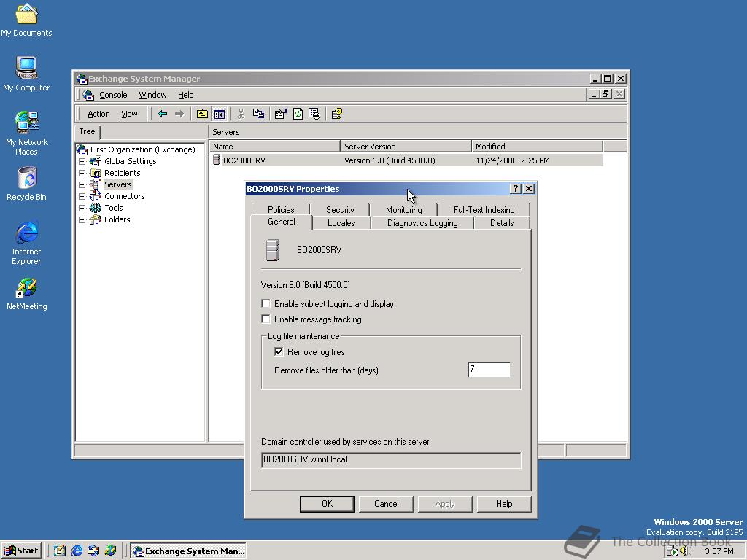
Task: Enable subject logging and display checkbox
Action: point(266,304)
